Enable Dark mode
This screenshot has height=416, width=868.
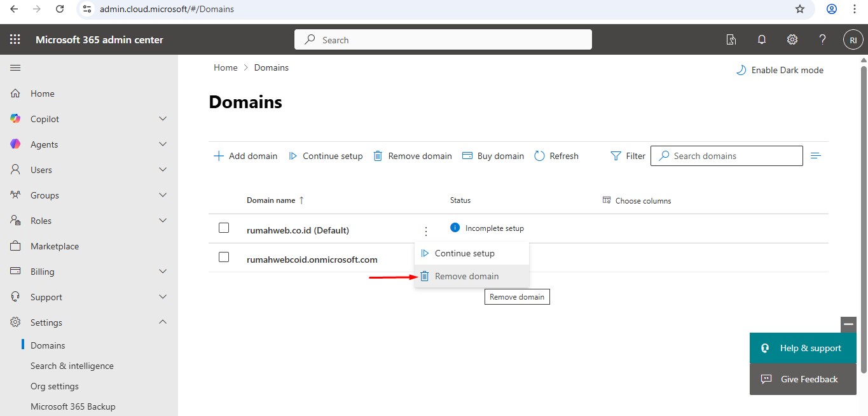tap(780, 71)
